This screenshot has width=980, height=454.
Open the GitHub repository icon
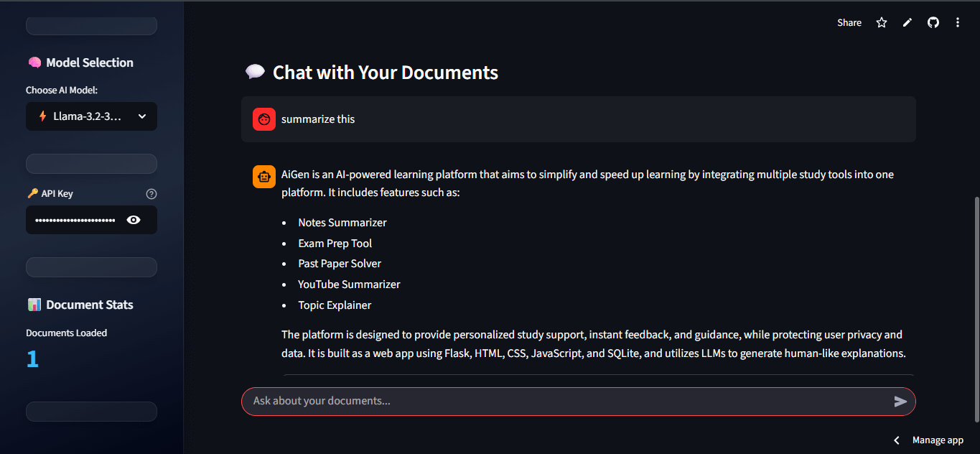pyautogui.click(x=933, y=22)
